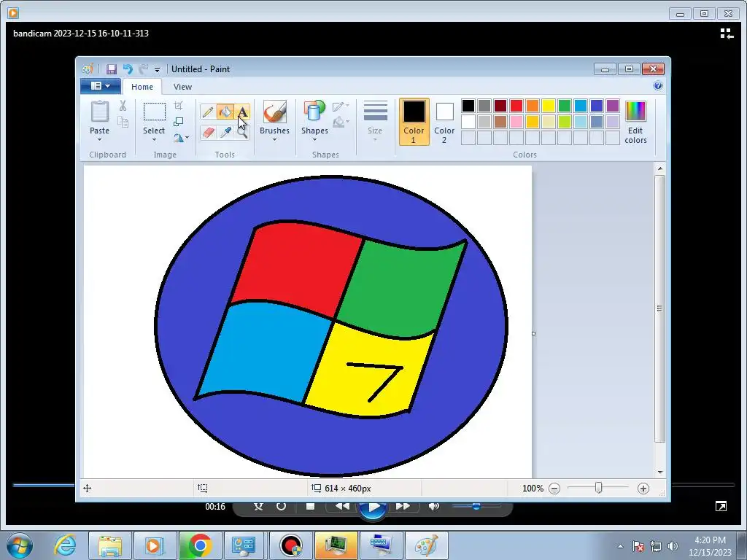
Task: Click the Paint vertical scrollbar thumb
Action: tap(659, 308)
